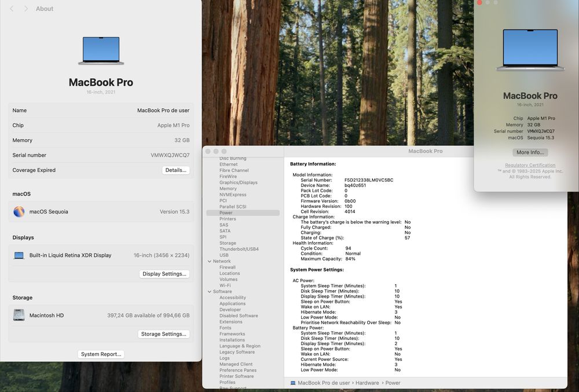Select Disabled Software in the sidebar

coord(239,316)
